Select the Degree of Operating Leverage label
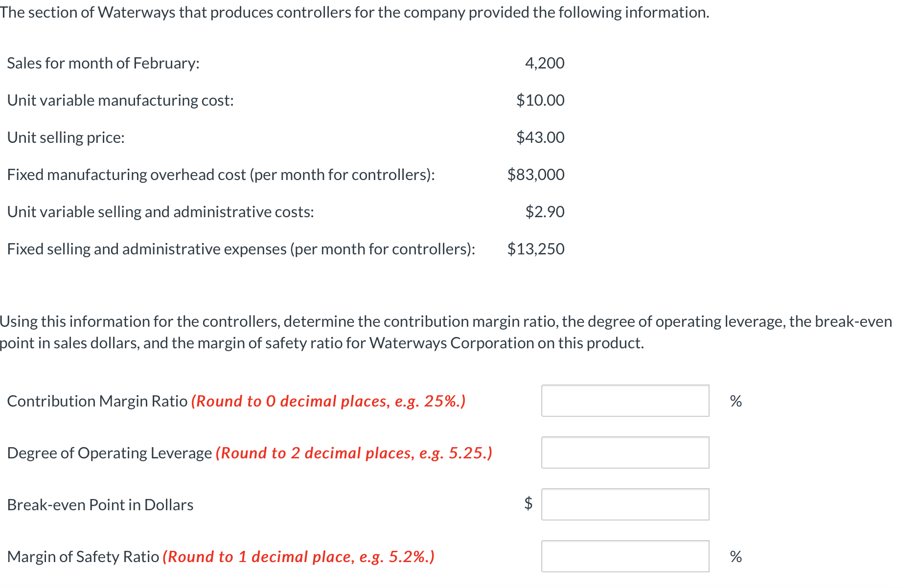Image resolution: width=920 pixels, height=588 pixels. [x=110, y=452]
